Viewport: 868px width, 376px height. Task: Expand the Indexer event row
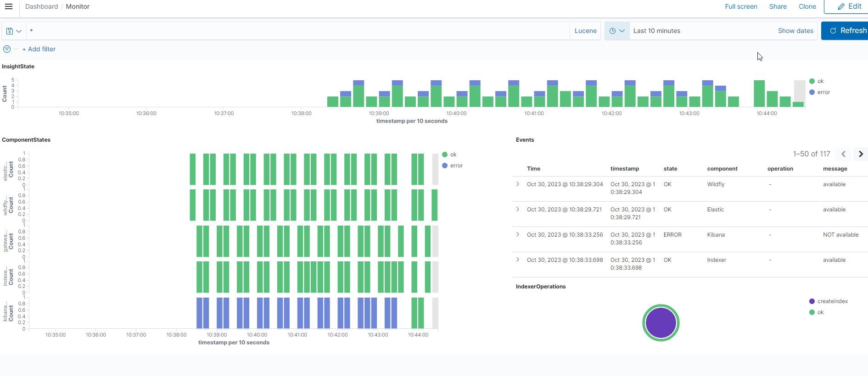click(518, 260)
